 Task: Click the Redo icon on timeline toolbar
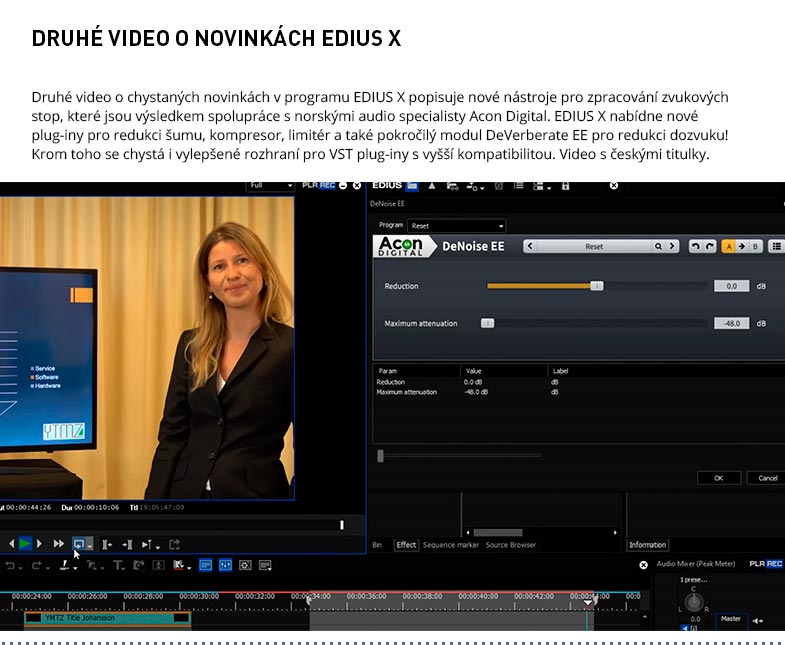coord(37,565)
